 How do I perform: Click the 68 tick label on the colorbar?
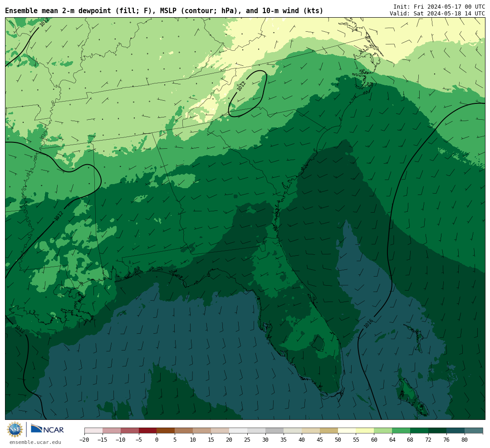click(x=411, y=439)
